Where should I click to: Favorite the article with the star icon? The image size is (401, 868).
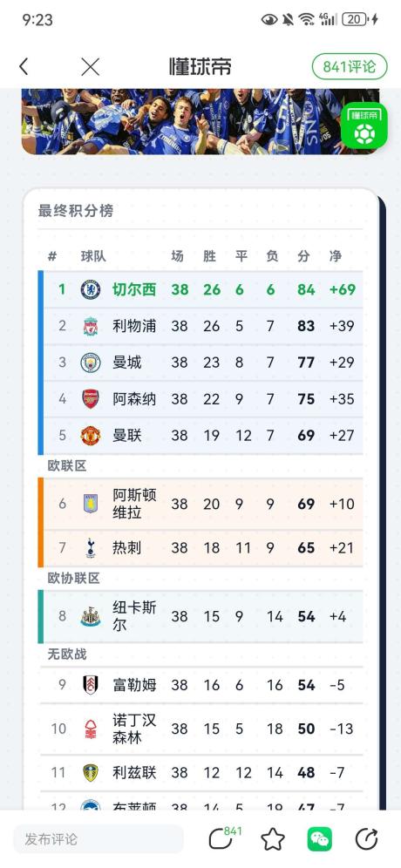pyautogui.click(x=273, y=839)
